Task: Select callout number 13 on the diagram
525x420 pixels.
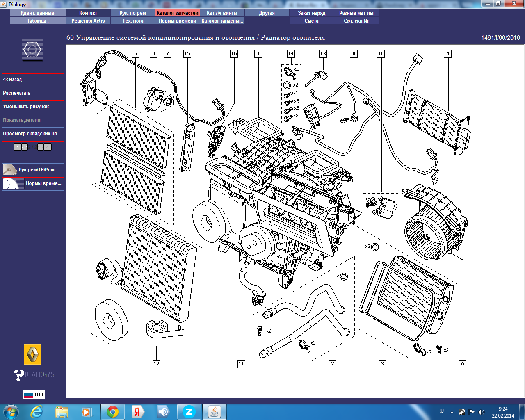Action: click(323, 54)
